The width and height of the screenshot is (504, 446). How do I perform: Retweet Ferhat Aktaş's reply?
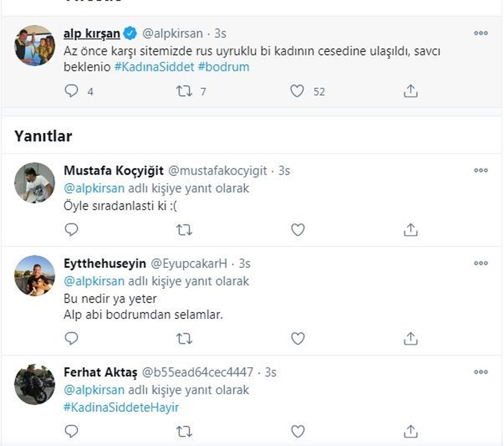(x=184, y=431)
